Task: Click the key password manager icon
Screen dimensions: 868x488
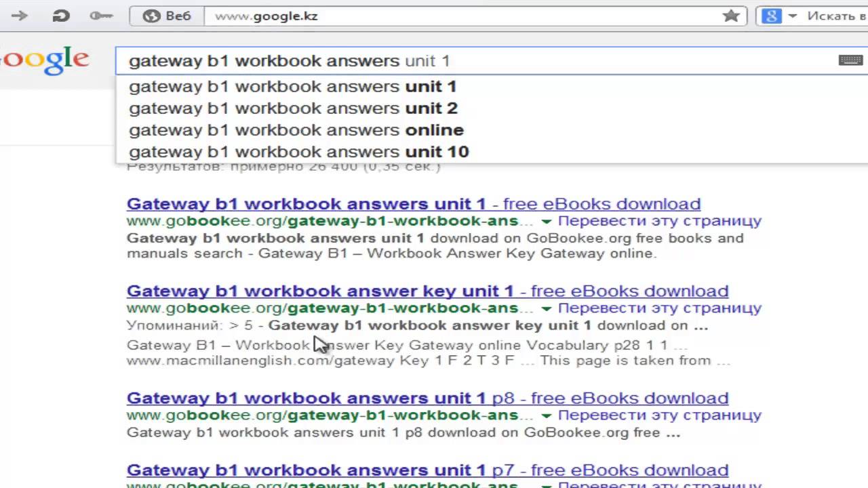Action: coord(101,16)
